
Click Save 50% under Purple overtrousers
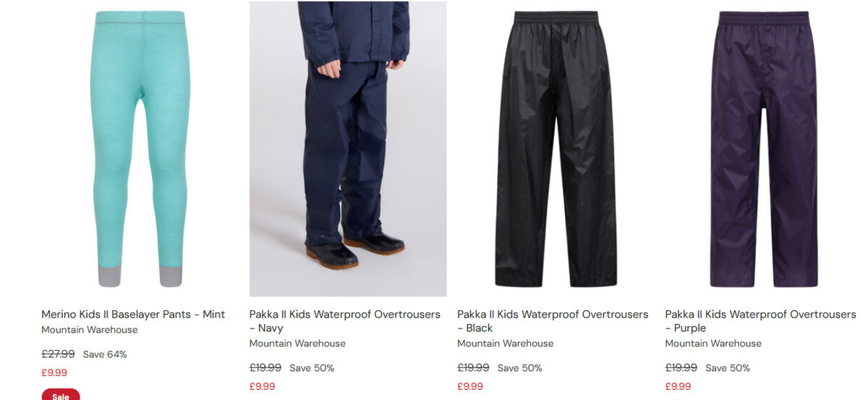(x=728, y=368)
